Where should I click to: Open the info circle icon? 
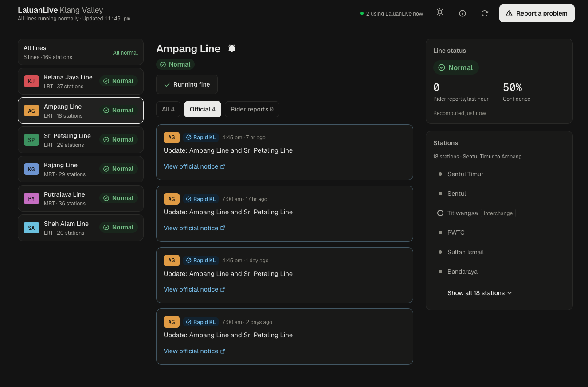pyautogui.click(x=463, y=13)
